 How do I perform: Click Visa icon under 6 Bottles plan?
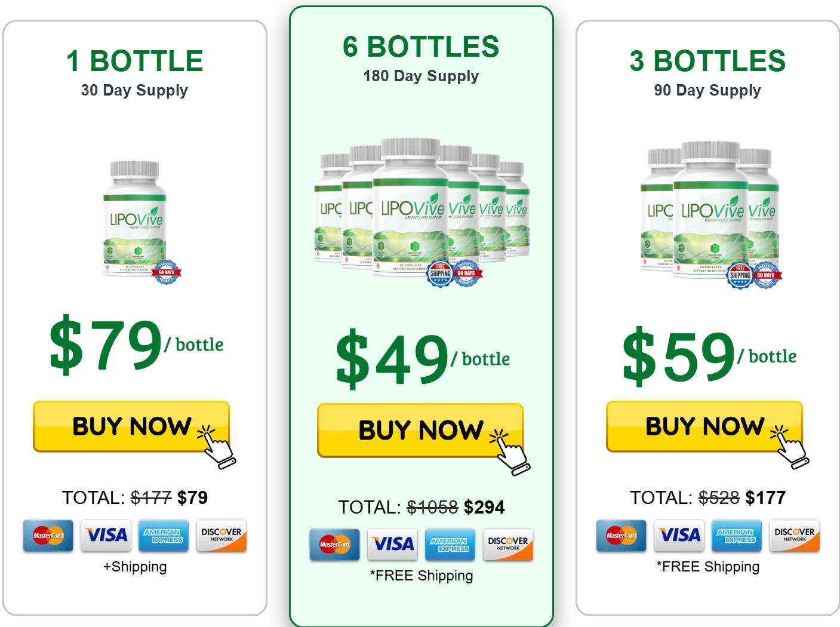392,544
